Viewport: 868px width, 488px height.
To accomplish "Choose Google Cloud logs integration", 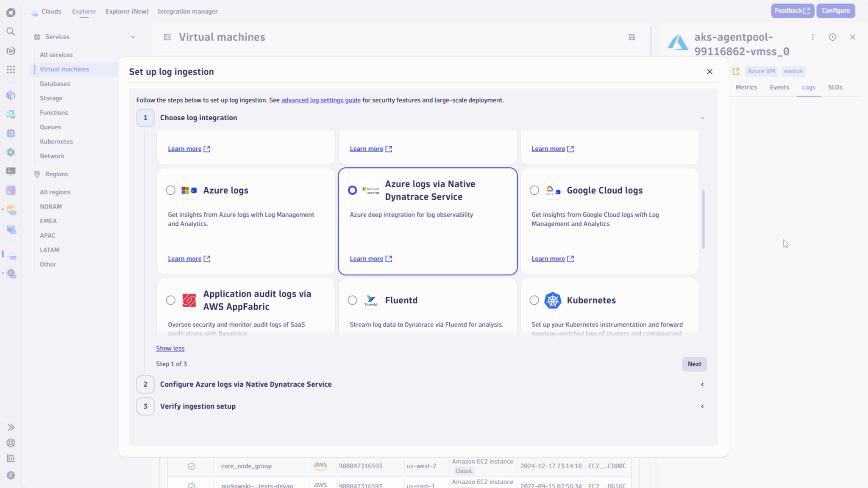I will point(534,190).
